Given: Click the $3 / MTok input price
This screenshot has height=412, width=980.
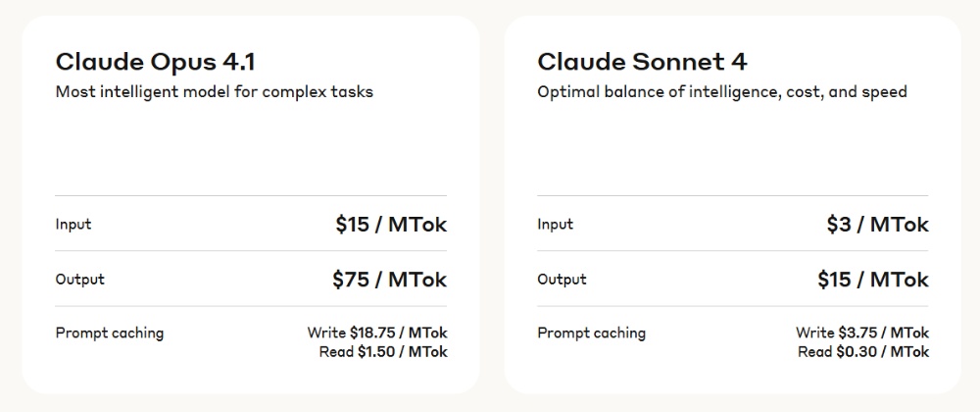Looking at the screenshot, I should (x=877, y=225).
